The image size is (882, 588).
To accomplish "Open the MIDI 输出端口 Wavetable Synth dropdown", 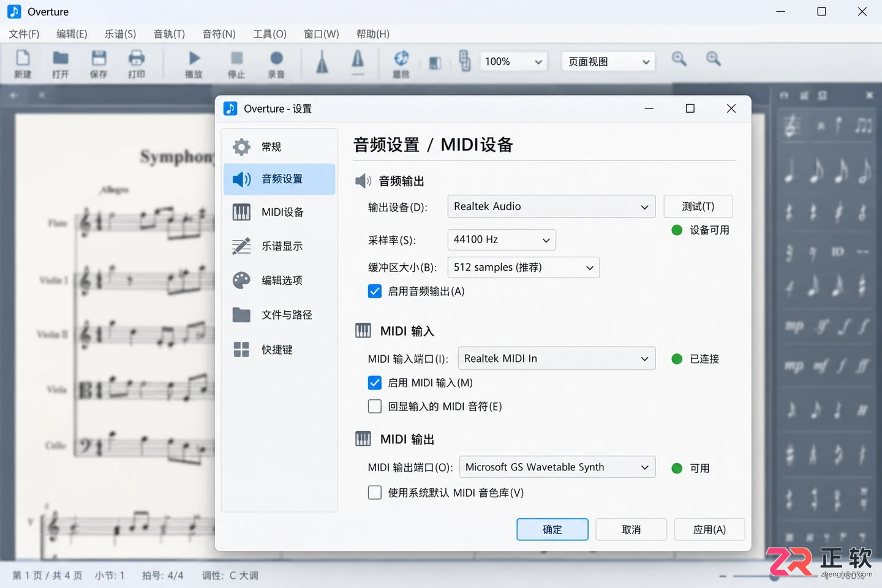I will tap(557, 467).
